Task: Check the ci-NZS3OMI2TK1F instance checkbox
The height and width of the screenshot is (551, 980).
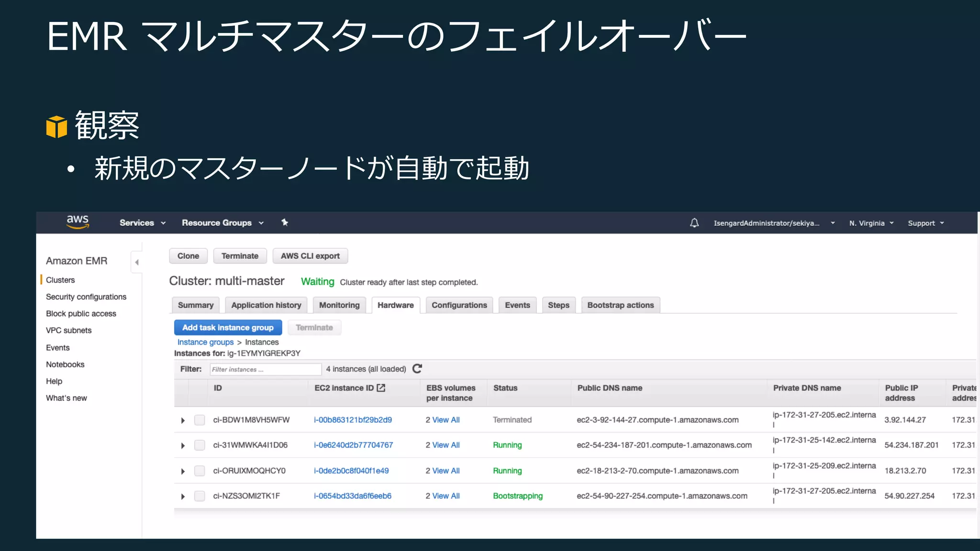Action: (x=200, y=496)
